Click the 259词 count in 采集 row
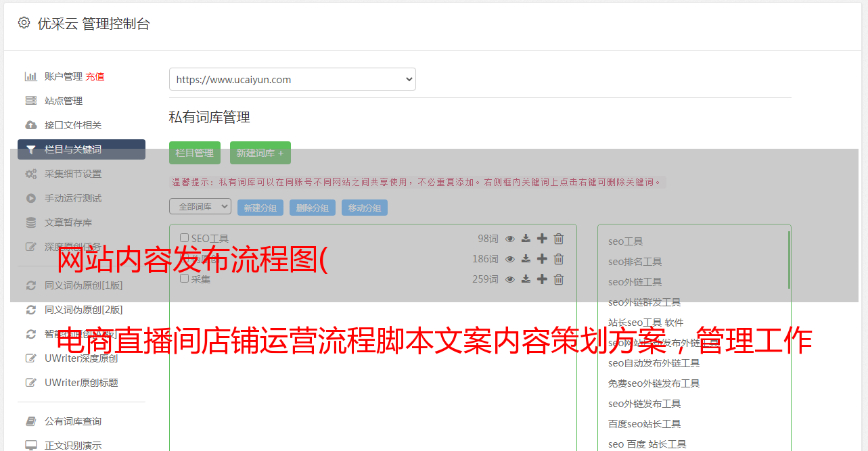Viewport: 868px width, 451px height. [x=485, y=279]
